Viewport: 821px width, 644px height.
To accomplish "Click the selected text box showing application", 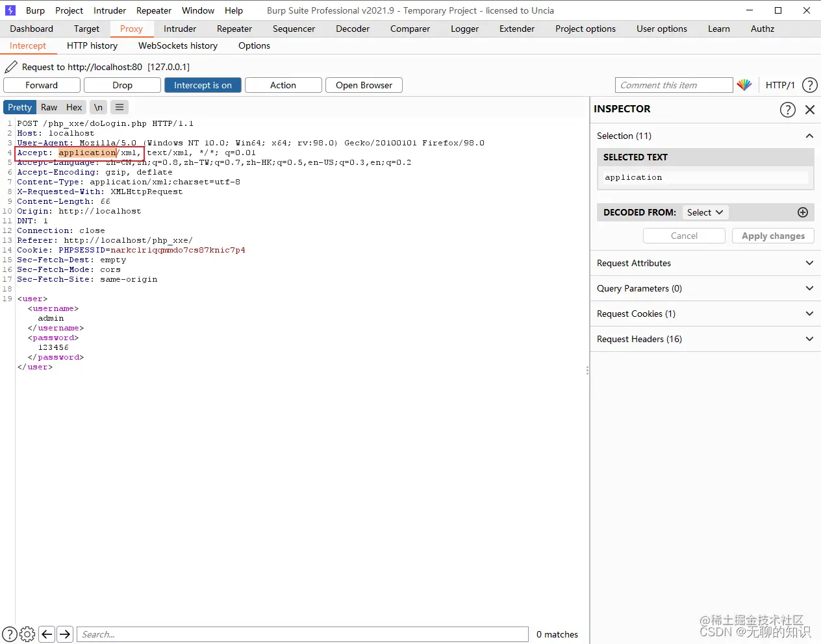I will point(705,177).
